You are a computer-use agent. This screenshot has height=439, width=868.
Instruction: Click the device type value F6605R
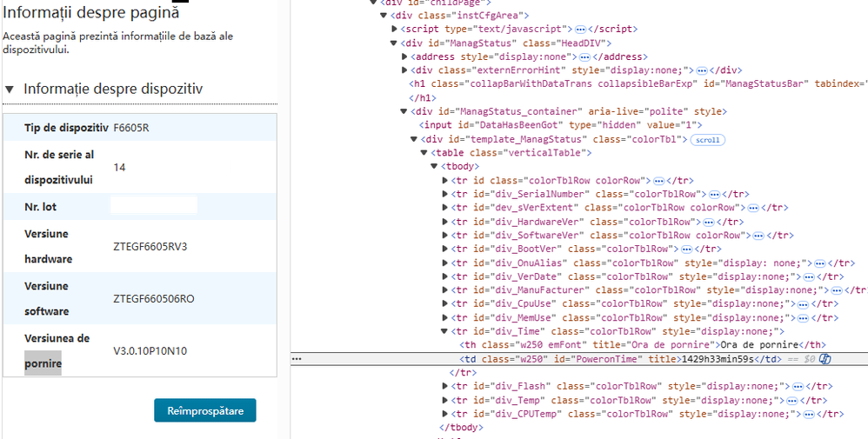pos(131,129)
